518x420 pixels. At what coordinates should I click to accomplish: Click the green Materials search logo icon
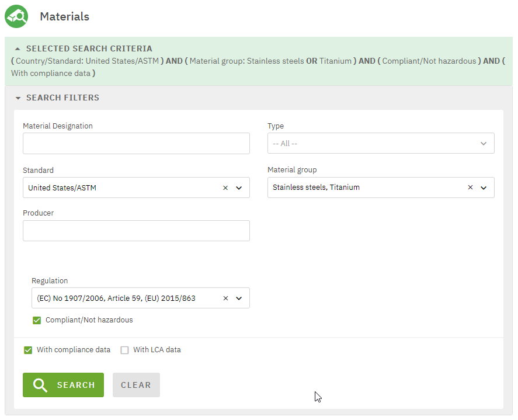[x=16, y=16]
